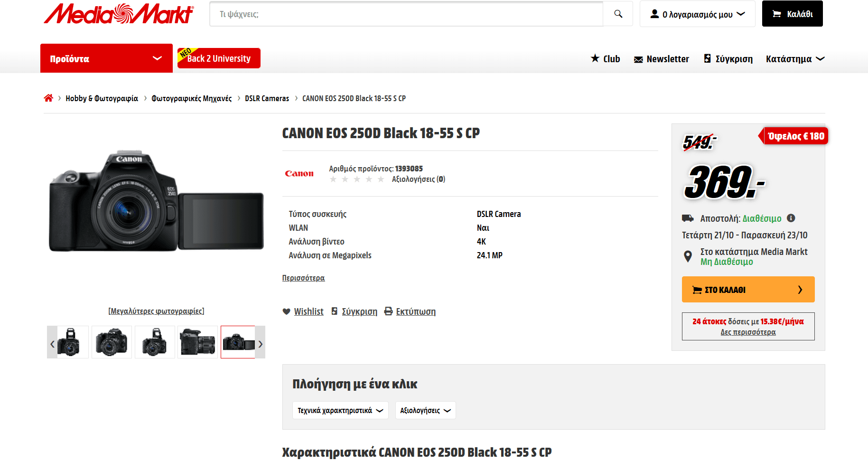
Task: Click the account person icon
Action: (x=654, y=14)
